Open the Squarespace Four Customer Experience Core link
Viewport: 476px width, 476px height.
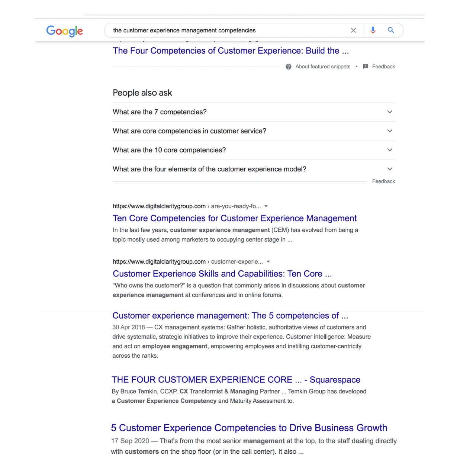236,380
